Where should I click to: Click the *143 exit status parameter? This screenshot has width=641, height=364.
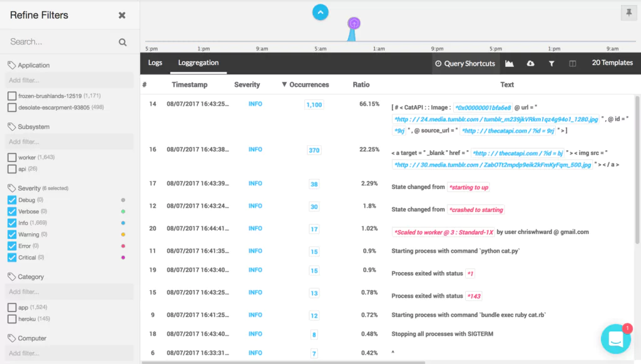click(x=473, y=296)
